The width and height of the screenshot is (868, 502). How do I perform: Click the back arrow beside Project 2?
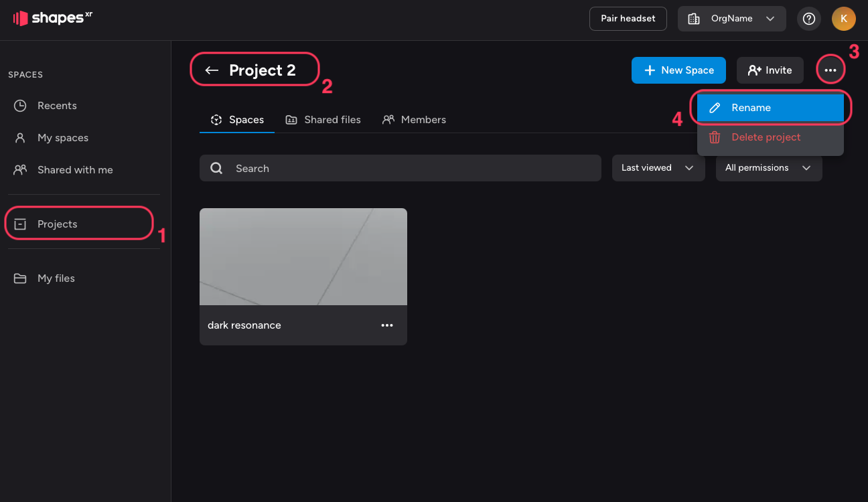point(212,70)
